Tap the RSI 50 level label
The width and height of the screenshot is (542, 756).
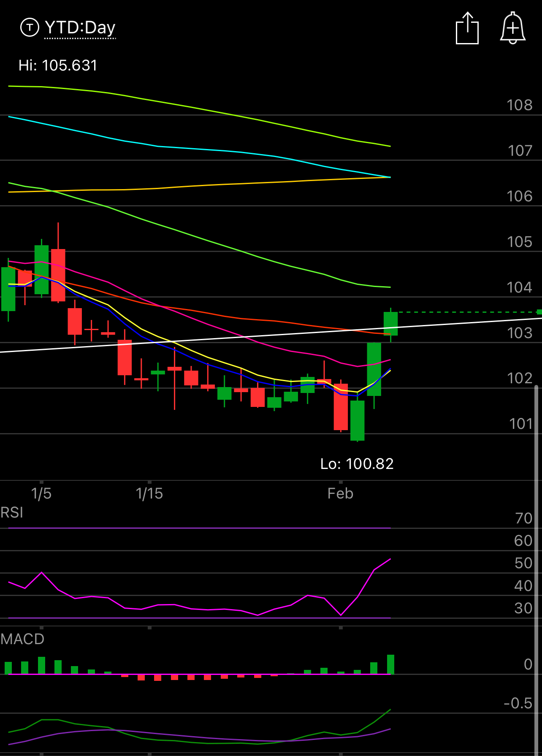pyautogui.click(x=523, y=563)
